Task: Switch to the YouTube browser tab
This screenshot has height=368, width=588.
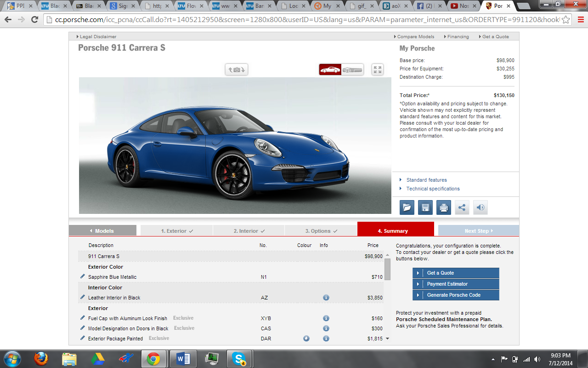Action: [x=464, y=6]
